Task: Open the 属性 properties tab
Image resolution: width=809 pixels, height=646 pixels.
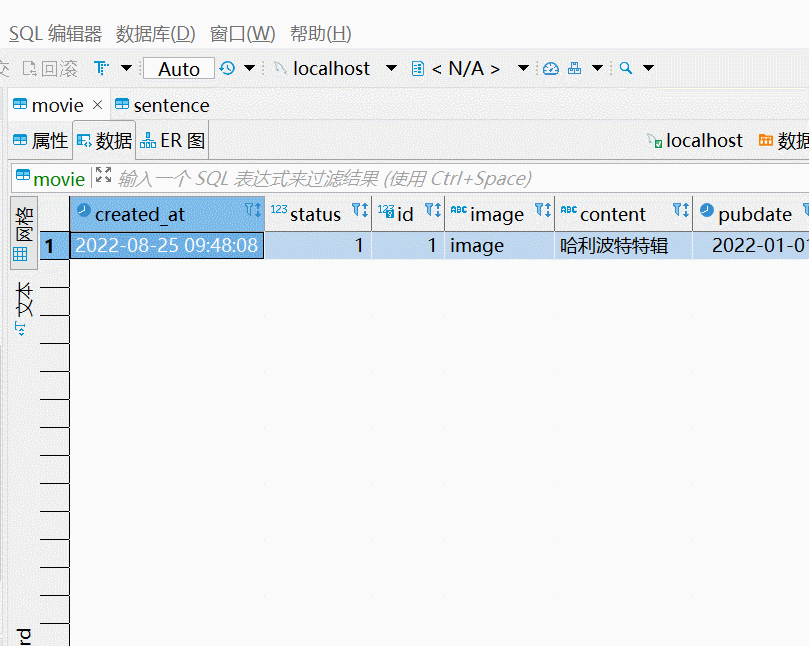Action: click(x=40, y=140)
